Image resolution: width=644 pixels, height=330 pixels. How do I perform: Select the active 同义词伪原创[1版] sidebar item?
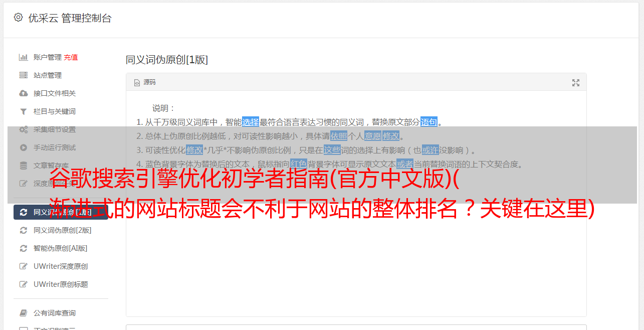click(61, 212)
